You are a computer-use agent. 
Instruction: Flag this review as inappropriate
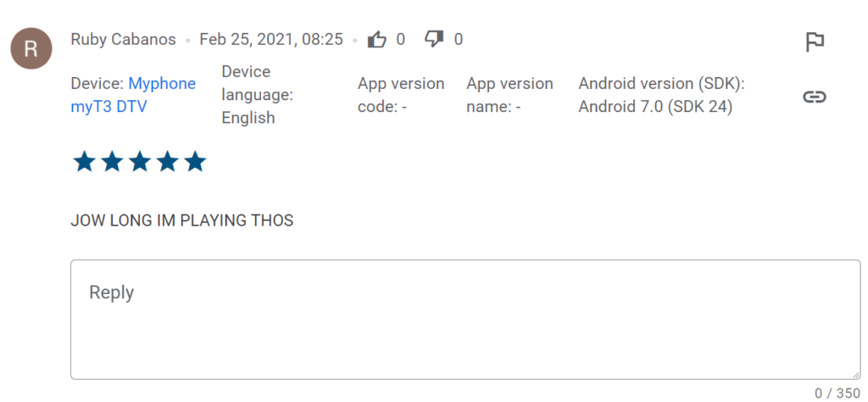[815, 42]
